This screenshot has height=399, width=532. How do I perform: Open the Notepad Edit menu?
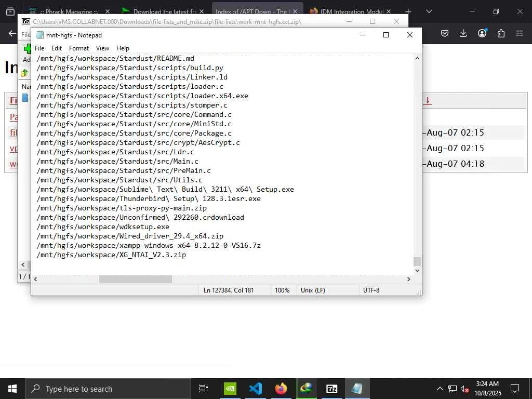point(56,48)
